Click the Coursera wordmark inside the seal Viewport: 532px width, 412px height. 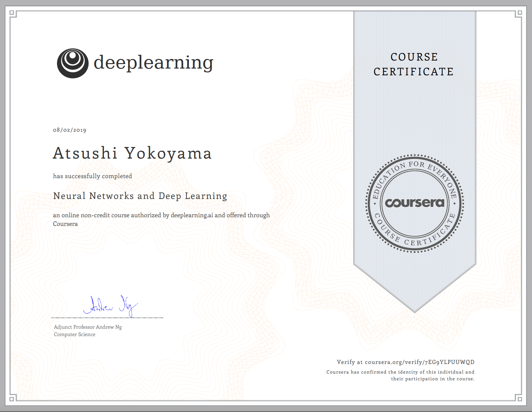[414, 203]
